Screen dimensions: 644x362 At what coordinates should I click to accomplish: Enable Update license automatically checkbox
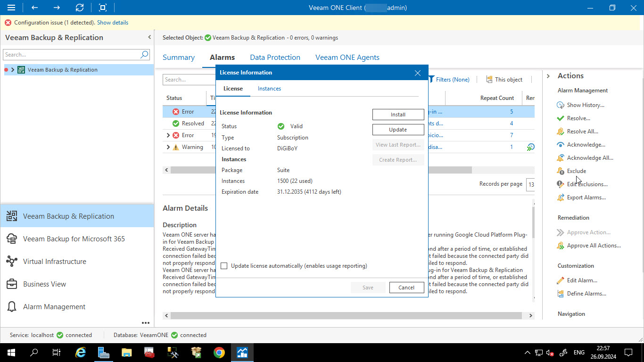pos(224,266)
